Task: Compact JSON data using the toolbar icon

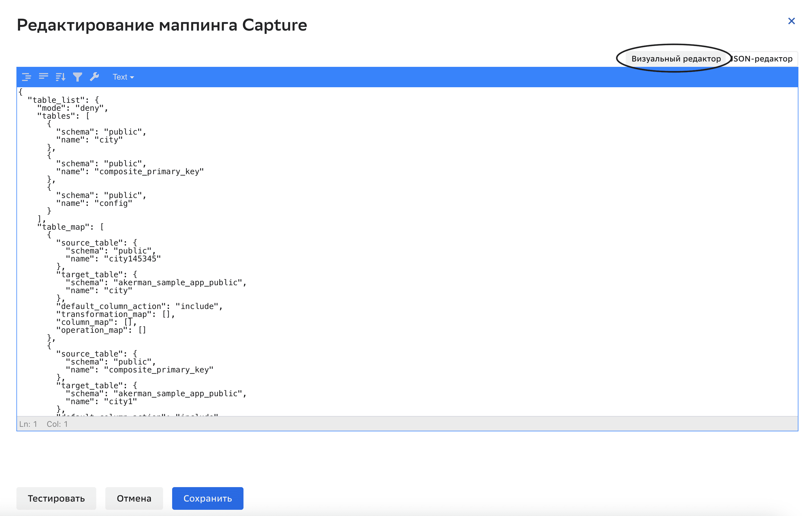Action: tap(44, 77)
